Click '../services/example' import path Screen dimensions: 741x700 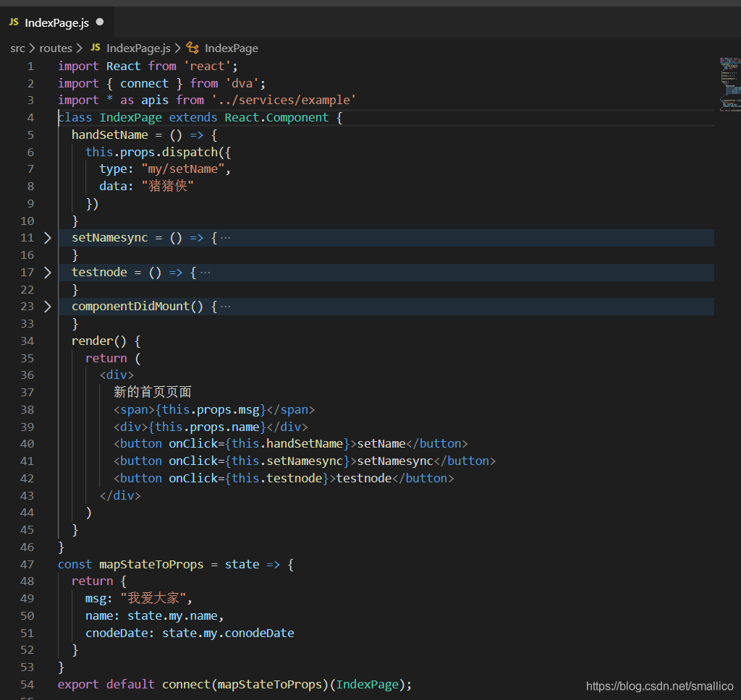click(x=284, y=100)
